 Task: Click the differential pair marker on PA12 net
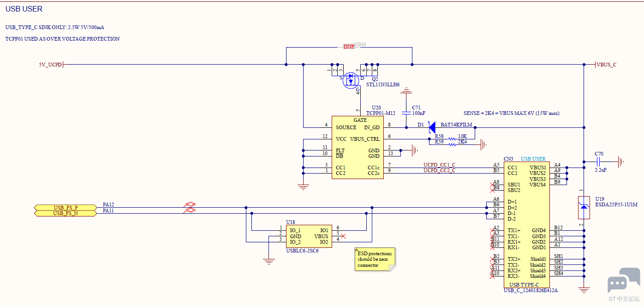(190, 204)
